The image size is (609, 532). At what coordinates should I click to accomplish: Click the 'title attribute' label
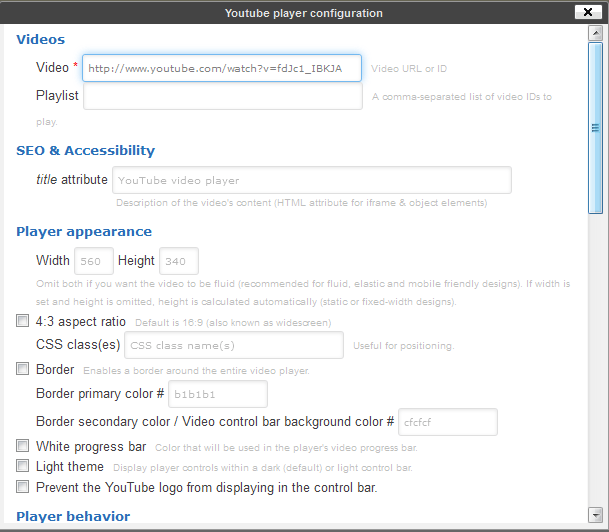72,180
